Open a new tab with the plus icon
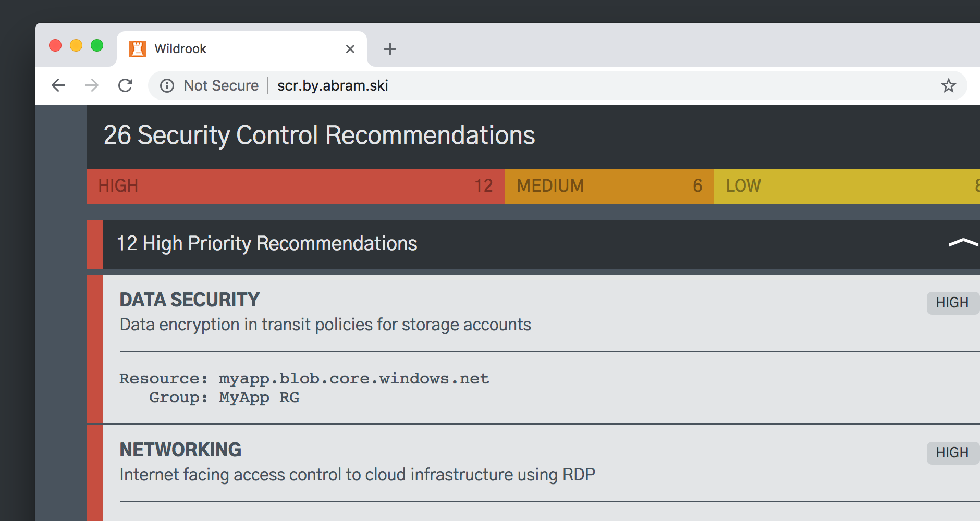Viewport: 980px width, 521px height. pos(389,49)
